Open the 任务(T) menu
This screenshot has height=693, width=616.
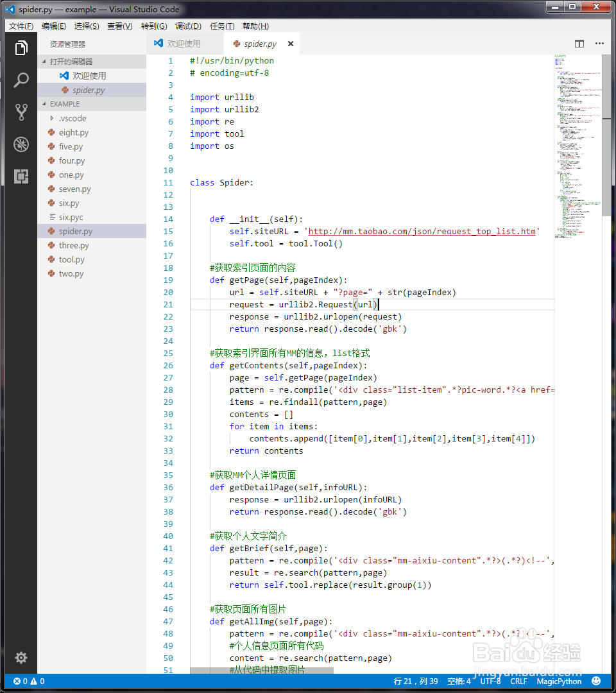click(x=222, y=26)
